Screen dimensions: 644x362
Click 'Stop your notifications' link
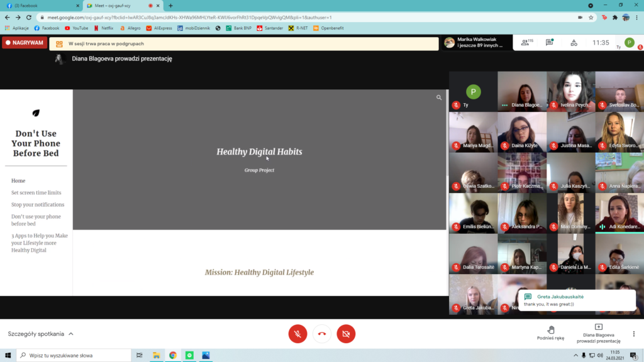pyautogui.click(x=38, y=204)
